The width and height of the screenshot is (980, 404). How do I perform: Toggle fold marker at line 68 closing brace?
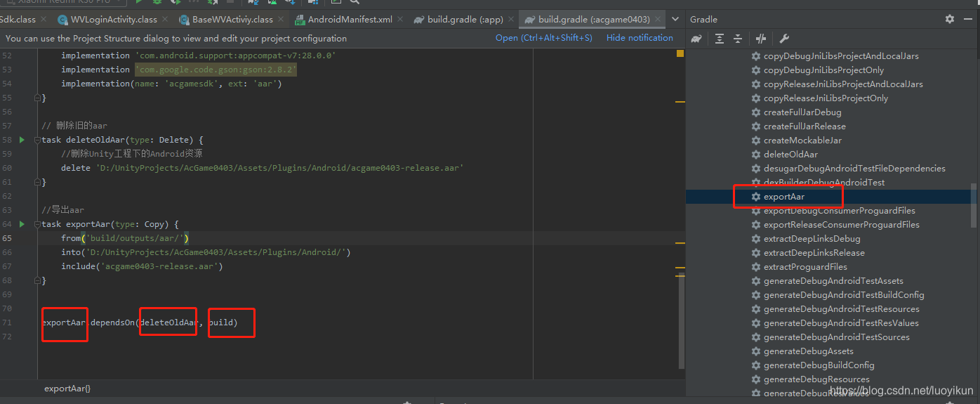[37, 280]
